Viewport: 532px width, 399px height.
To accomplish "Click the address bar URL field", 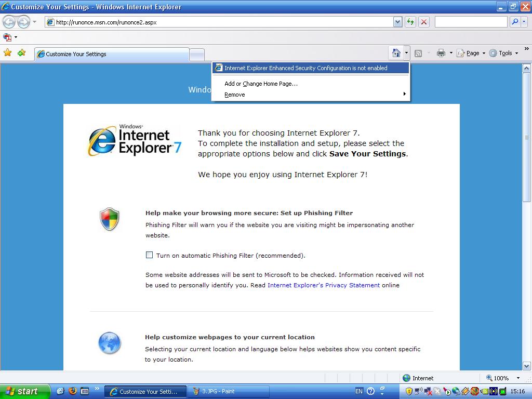I will coord(219,22).
